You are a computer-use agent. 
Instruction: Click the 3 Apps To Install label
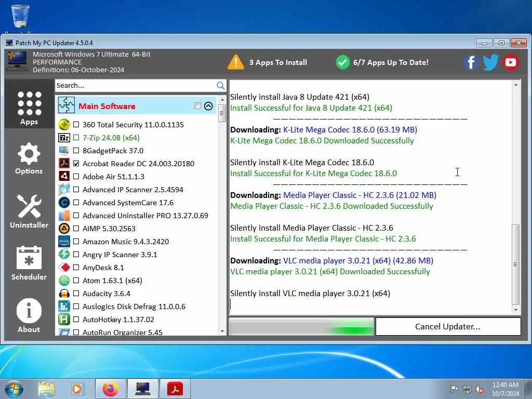pos(278,62)
